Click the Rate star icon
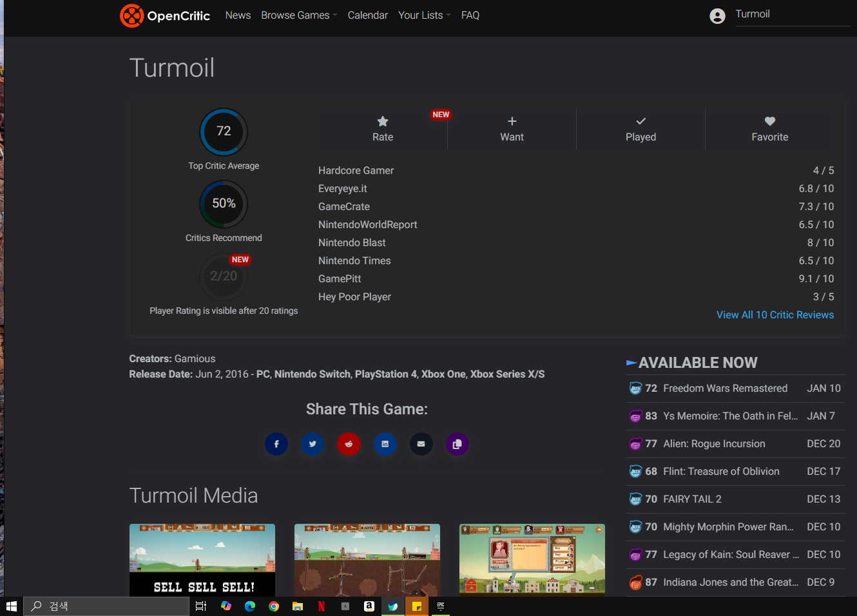The width and height of the screenshot is (857, 616). 383,121
